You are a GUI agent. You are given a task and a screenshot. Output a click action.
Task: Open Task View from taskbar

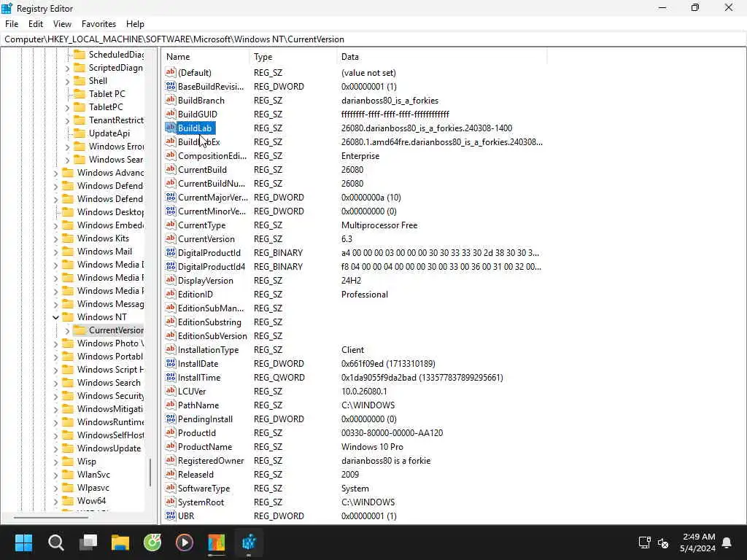point(88,542)
